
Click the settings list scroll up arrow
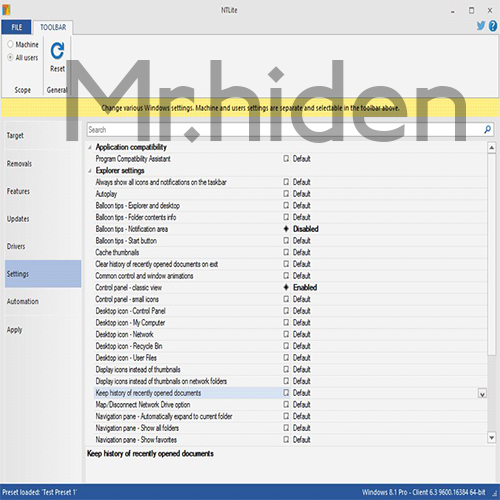click(x=491, y=147)
